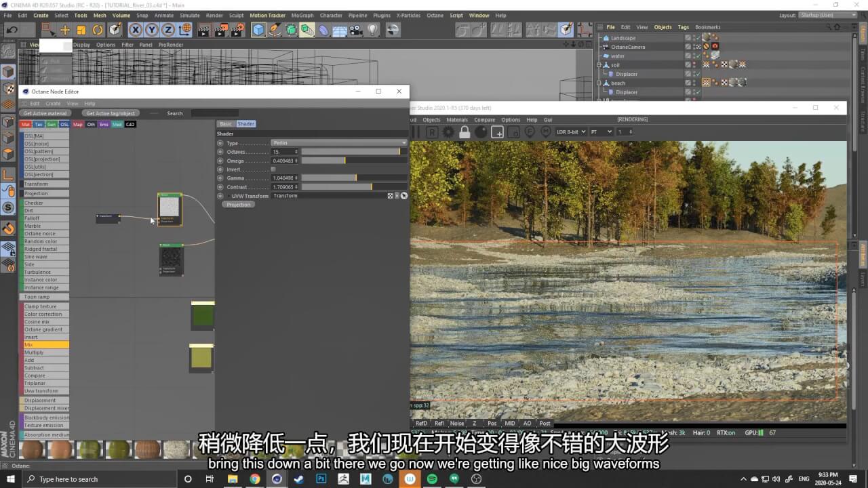Open Spotify from the Windows taskbar

(x=432, y=479)
